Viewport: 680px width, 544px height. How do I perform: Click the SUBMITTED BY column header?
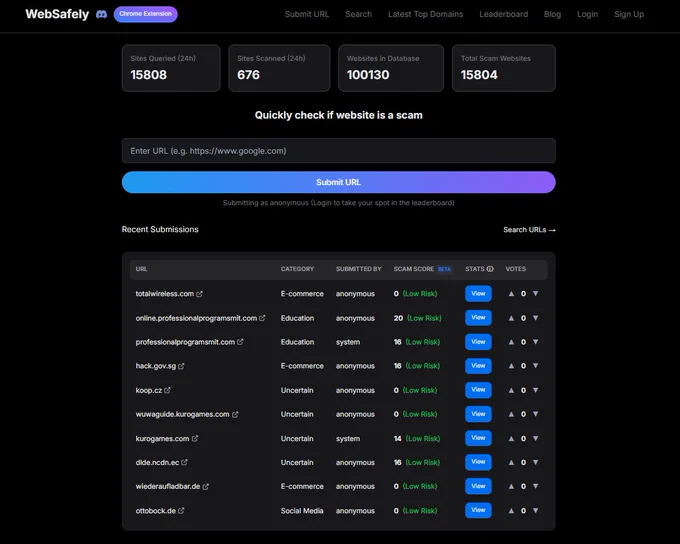point(359,269)
